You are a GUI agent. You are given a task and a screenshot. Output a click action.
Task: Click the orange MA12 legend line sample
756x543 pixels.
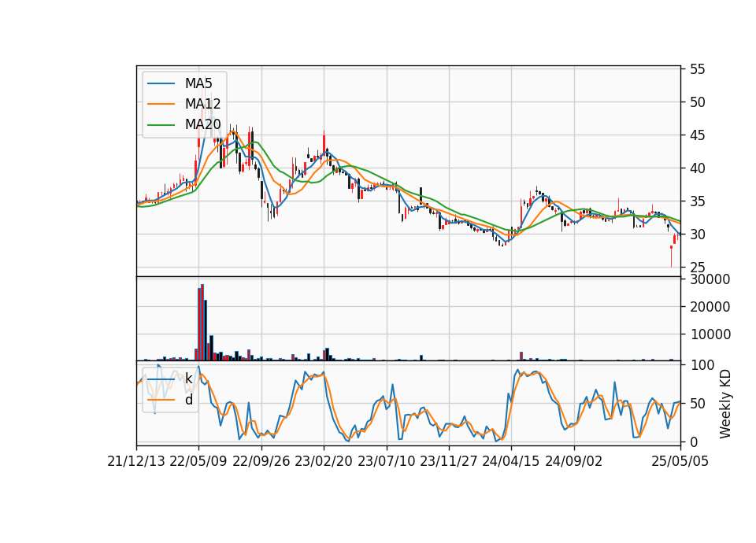click(161, 104)
